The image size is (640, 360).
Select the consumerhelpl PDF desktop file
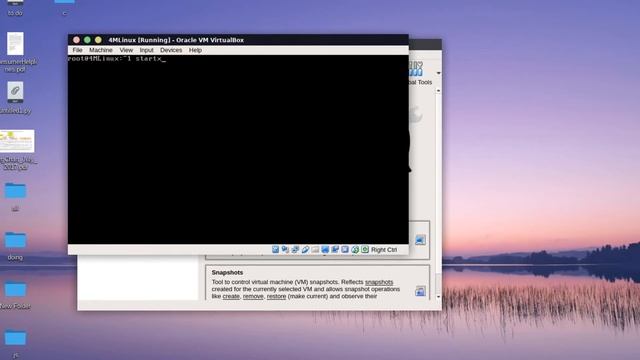pyautogui.click(x=16, y=52)
